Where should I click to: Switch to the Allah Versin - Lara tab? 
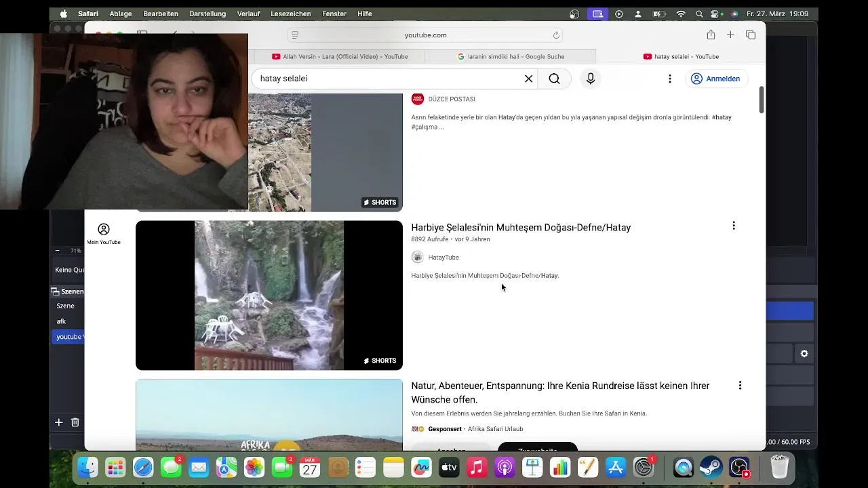point(339,56)
